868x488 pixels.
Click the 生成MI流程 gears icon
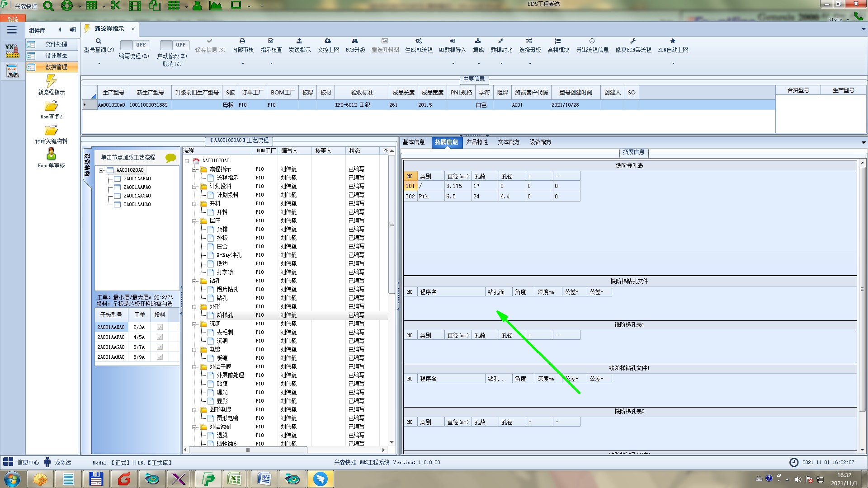419,41
